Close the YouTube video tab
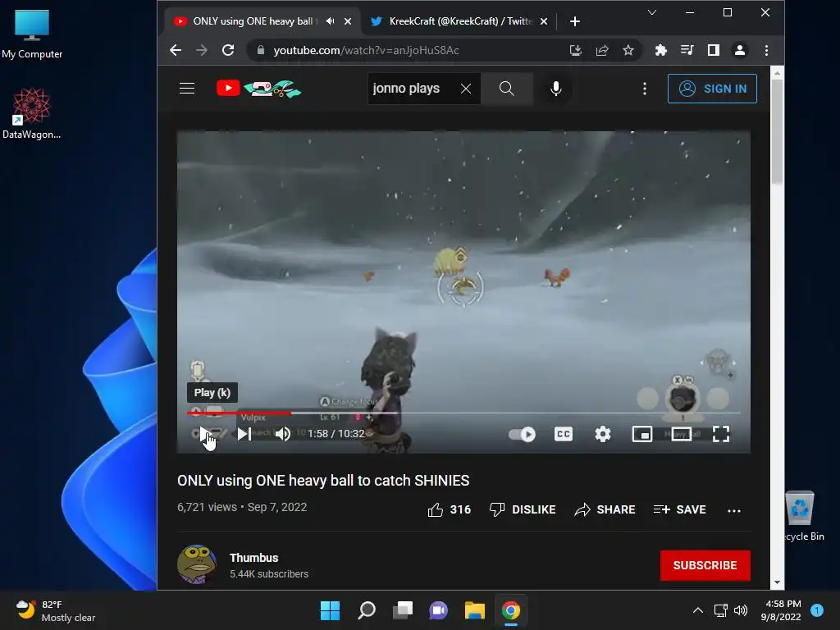This screenshot has width=840, height=630. coord(348,21)
